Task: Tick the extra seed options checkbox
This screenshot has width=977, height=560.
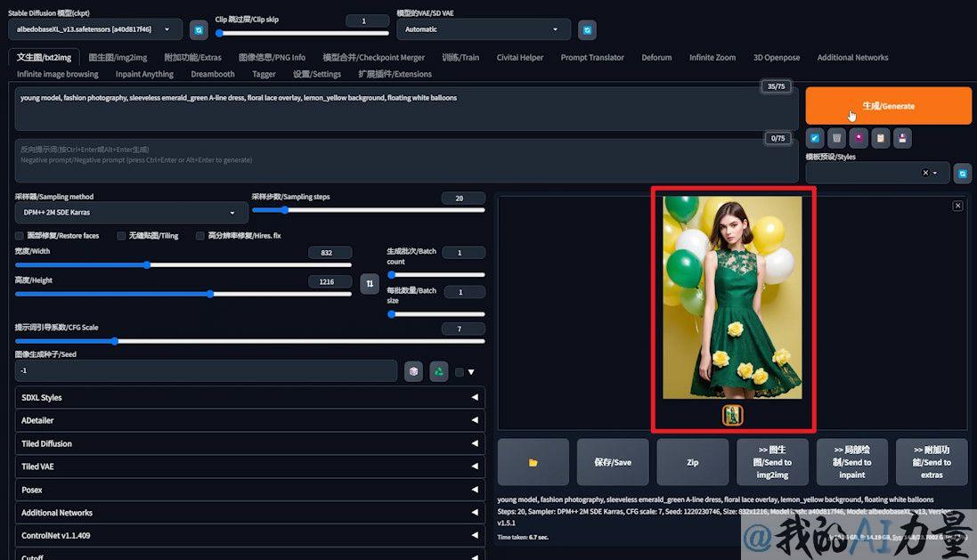Action: (x=460, y=372)
